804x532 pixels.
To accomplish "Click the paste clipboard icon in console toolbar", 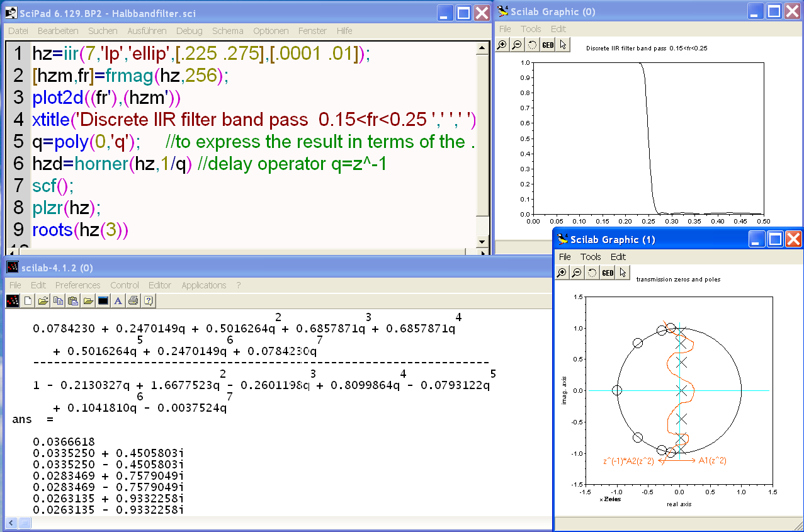I will click(72, 301).
